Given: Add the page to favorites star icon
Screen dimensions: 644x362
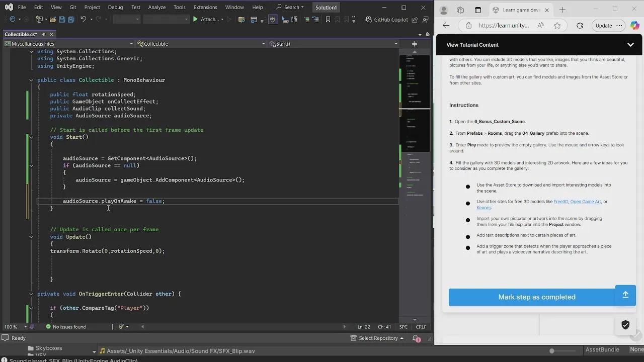Looking at the screenshot, I should click(x=557, y=26).
